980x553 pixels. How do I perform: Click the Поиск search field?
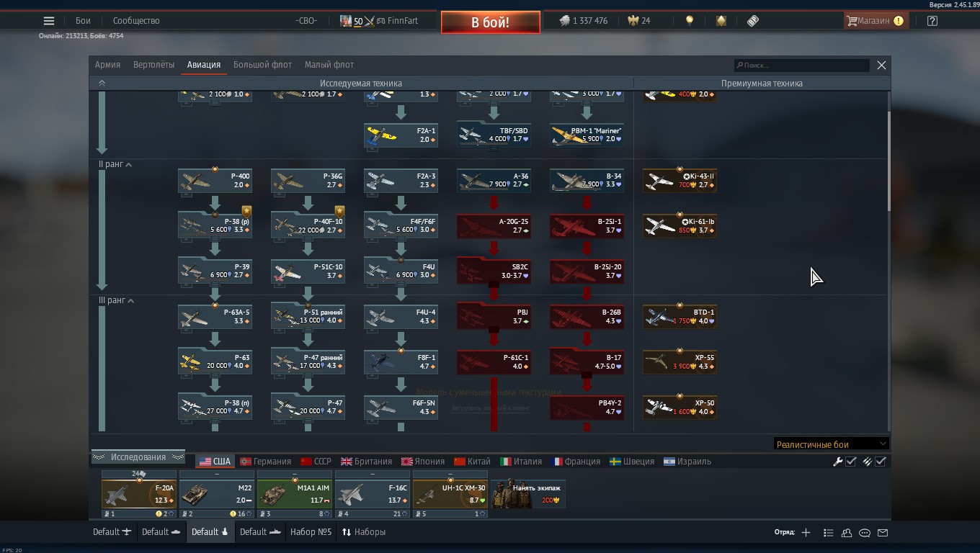tap(801, 66)
